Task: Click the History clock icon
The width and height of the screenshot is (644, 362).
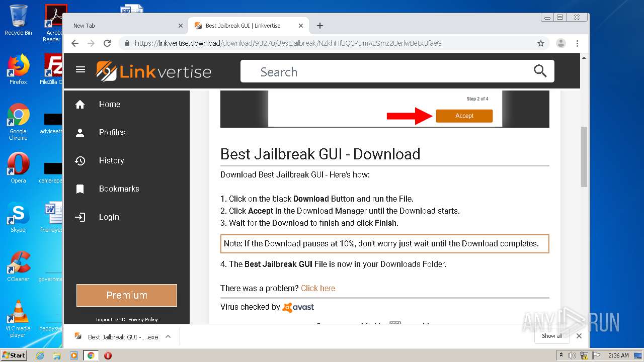Action: (80, 160)
